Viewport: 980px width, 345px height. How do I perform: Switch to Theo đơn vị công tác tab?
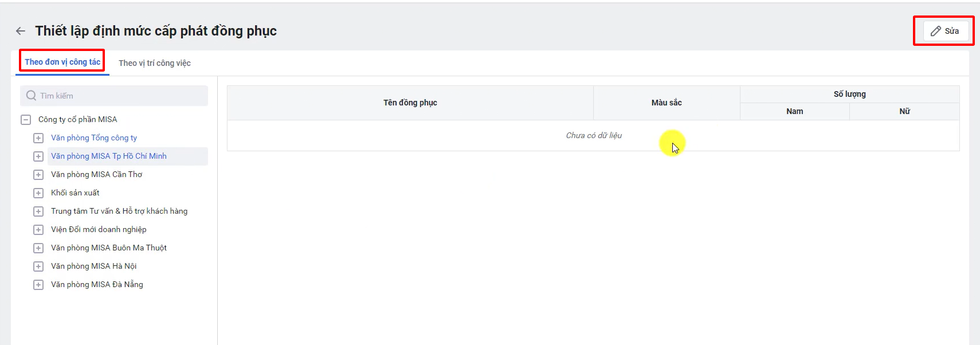coord(62,62)
